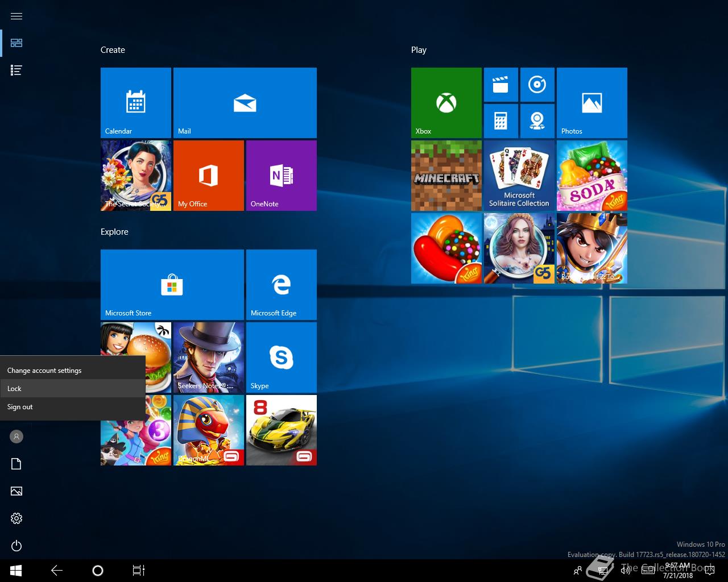Open the Asphalt 8 racing car tile
Screen dimensions: 728x582
pyautogui.click(x=282, y=430)
